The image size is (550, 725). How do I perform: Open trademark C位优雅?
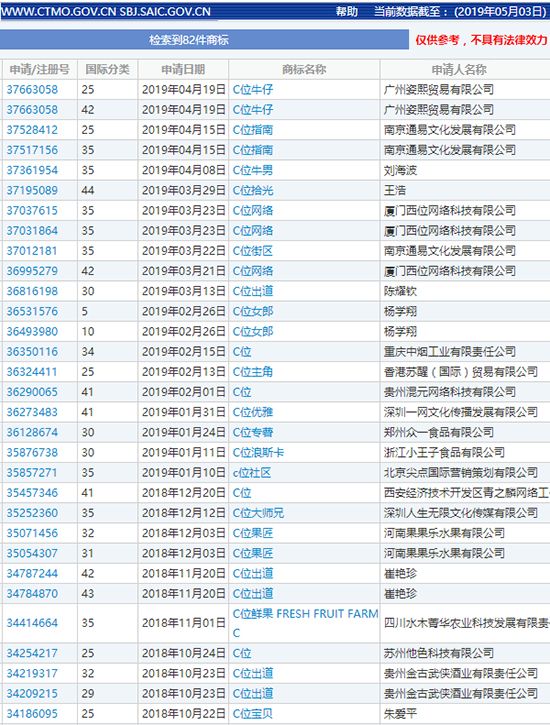pyautogui.click(x=253, y=412)
